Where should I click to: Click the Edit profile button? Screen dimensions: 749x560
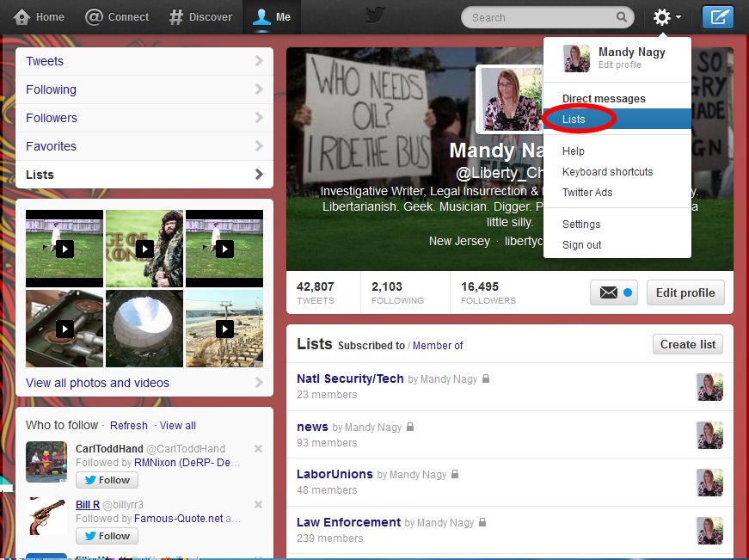685,292
